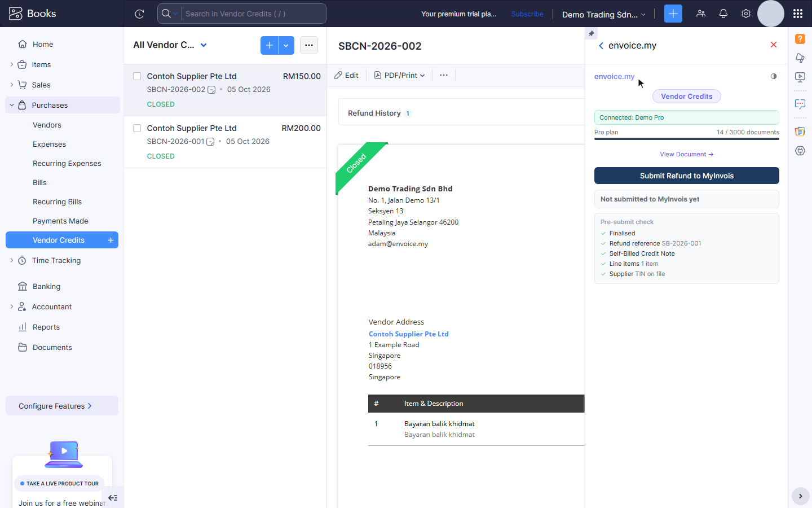The width and height of the screenshot is (812, 508).
Task: Expand the right widget rail arrow
Action: click(x=800, y=497)
